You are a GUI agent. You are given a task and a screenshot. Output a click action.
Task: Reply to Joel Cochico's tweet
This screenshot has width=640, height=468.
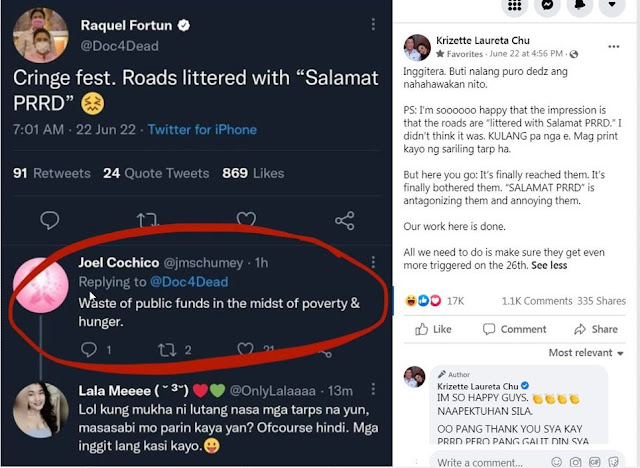[x=89, y=350]
